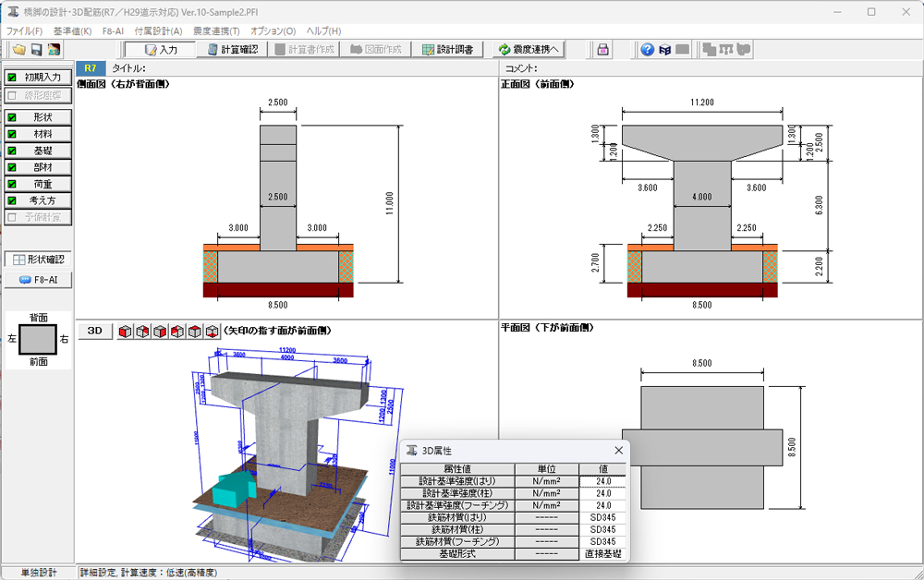Image resolution: width=924 pixels, height=580 pixels.
Task: Click the 形状確認 button in left panel
Action: coord(38,260)
